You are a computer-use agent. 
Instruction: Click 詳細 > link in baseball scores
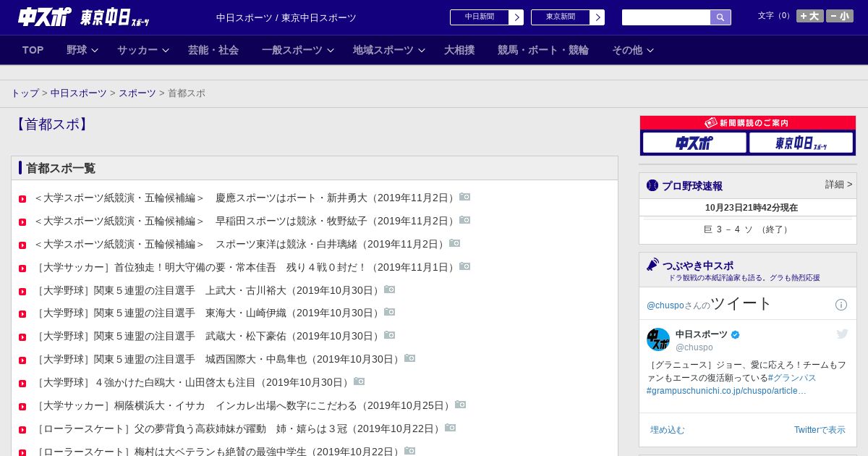[839, 185]
